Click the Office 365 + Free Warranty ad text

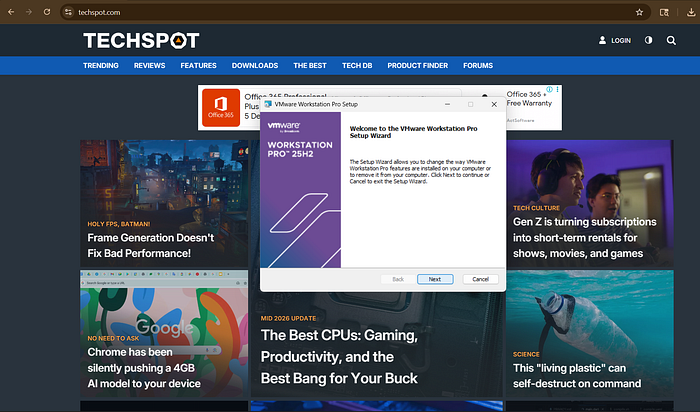(529, 99)
